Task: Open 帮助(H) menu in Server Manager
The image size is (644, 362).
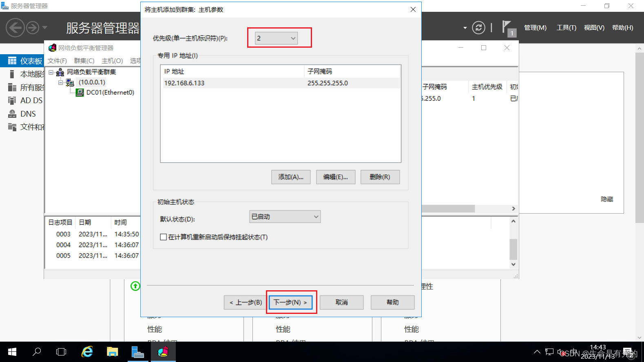Action: coord(623,28)
